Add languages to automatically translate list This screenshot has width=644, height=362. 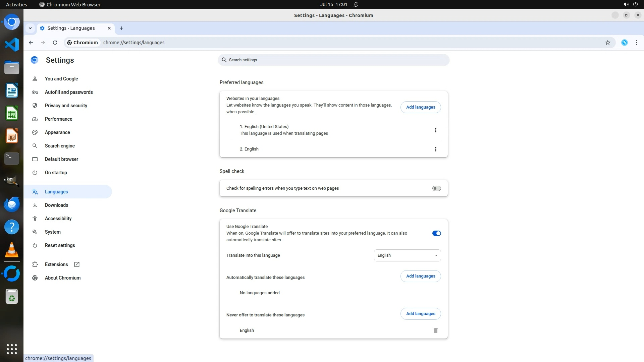[x=420, y=276]
